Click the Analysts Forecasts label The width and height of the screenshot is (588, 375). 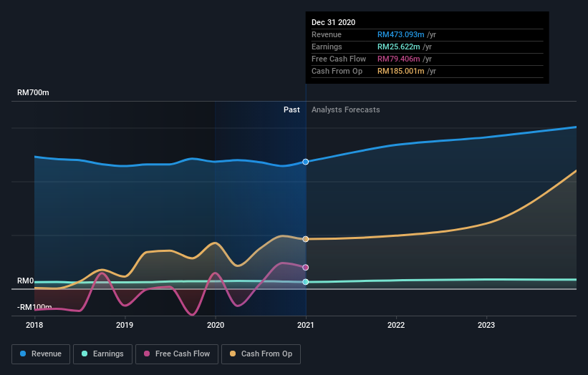[x=345, y=109]
